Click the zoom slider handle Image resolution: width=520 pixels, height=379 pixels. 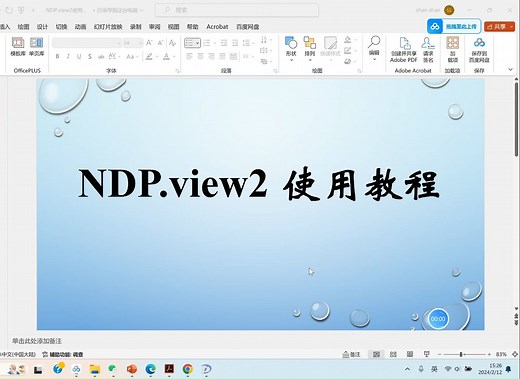pyautogui.click(x=461, y=354)
